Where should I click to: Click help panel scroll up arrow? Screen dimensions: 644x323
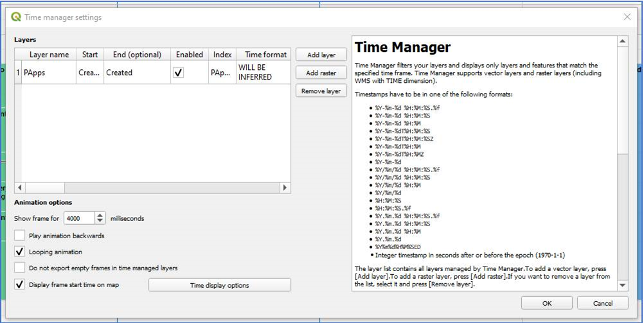tap(622, 41)
